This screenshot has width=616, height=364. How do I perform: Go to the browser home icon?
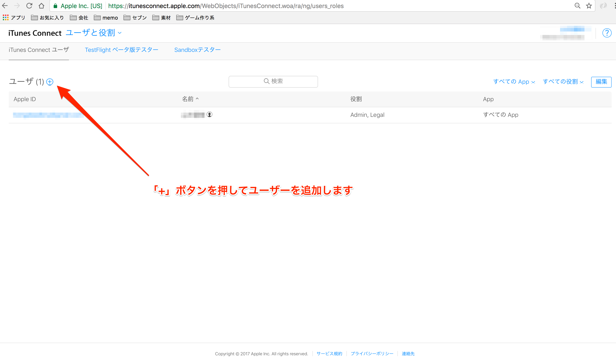(x=41, y=6)
